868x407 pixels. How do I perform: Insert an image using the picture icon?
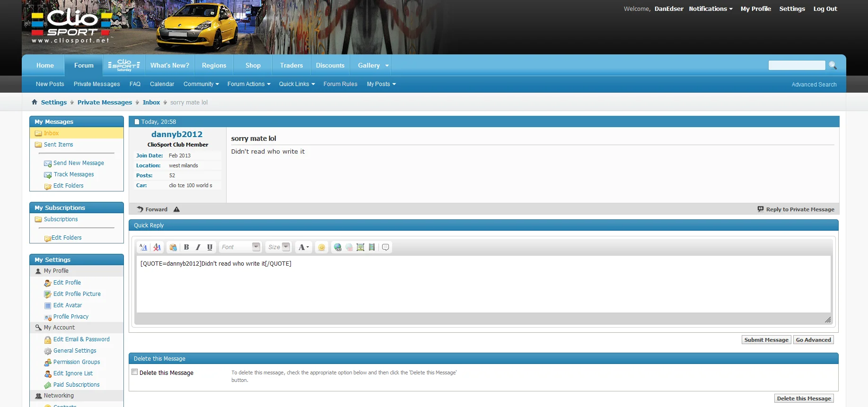[360, 247]
